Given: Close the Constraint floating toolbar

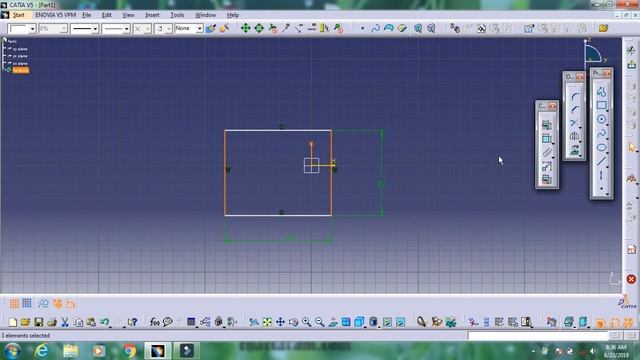Looking at the screenshot, I should click(552, 106).
